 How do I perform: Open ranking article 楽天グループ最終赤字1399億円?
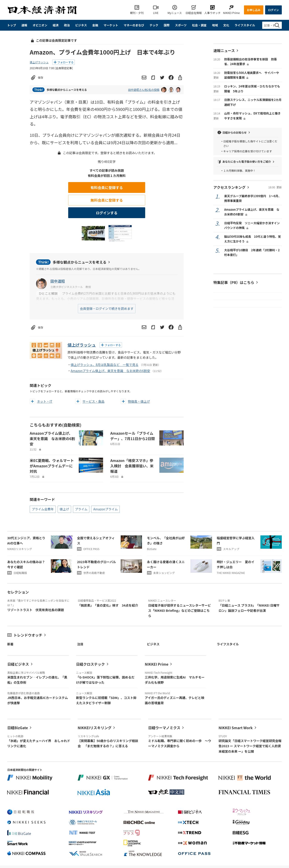(x=252, y=198)
